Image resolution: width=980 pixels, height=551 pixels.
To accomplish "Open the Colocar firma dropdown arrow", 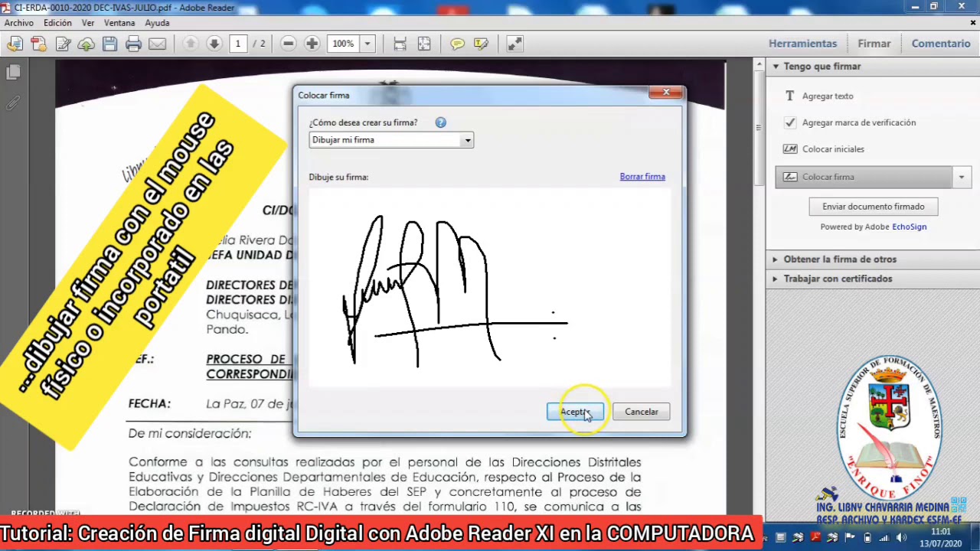I will [x=962, y=177].
